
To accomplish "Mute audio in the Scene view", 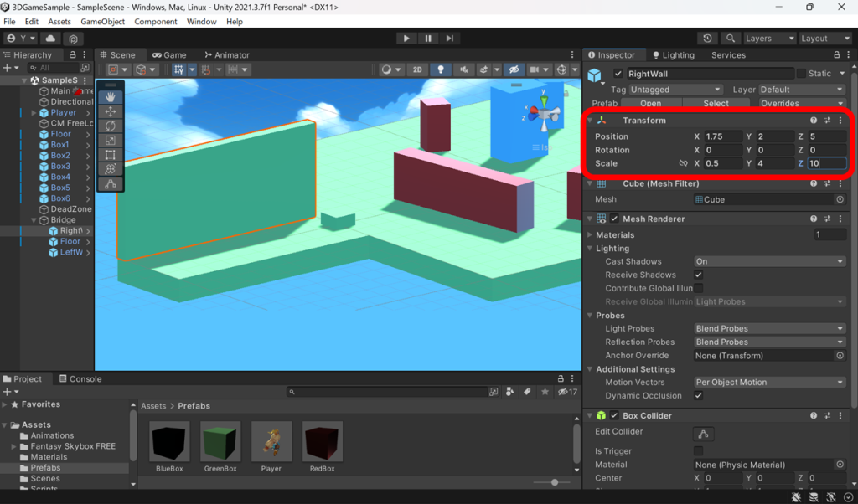I will tap(465, 70).
